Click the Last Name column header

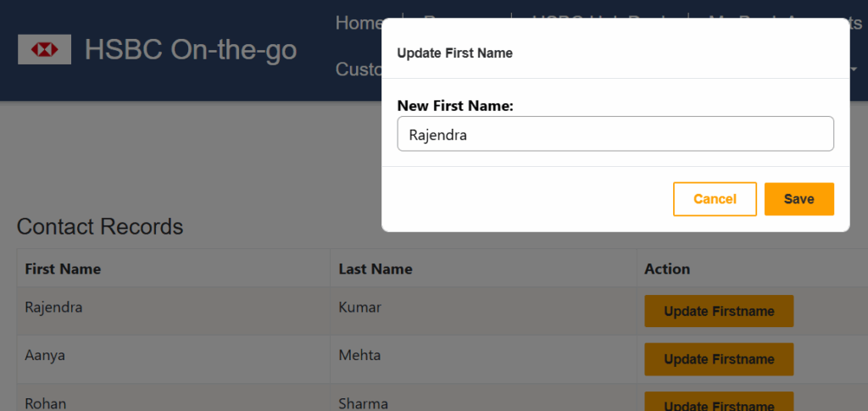tap(376, 269)
